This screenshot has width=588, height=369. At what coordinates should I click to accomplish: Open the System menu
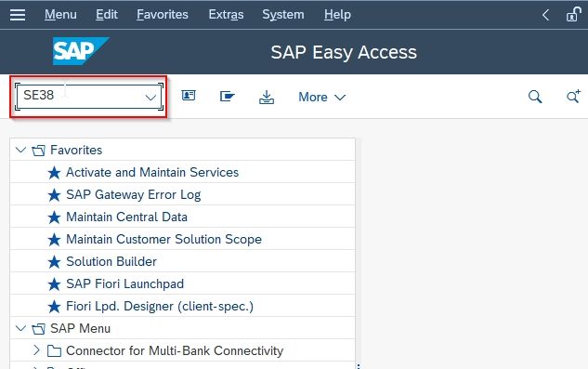coord(283,15)
